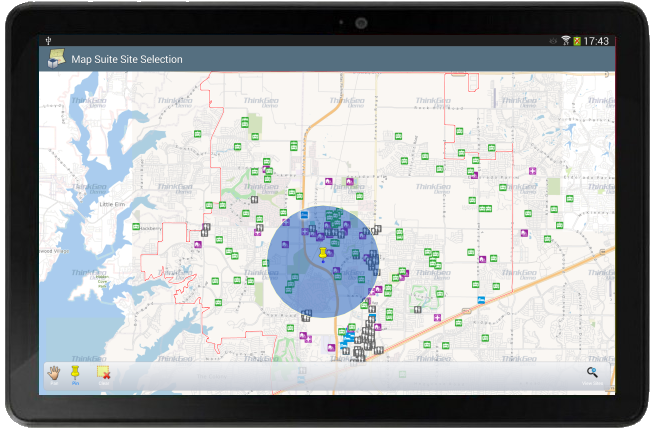This screenshot has height=430, width=654.
Task: Click the Clear icon with red X
Action: pos(103,374)
